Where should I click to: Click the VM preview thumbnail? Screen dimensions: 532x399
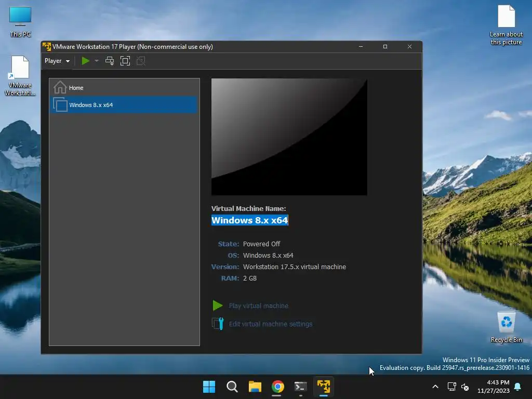tap(289, 137)
